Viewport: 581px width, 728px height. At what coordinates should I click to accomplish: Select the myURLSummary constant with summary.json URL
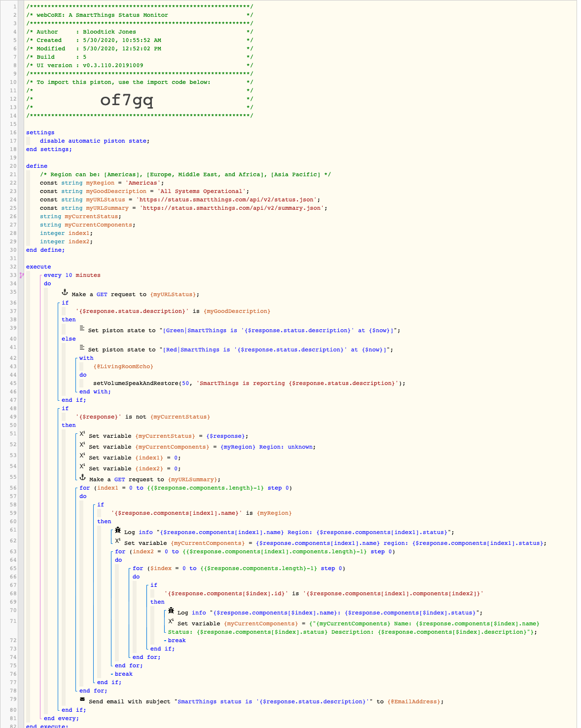(183, 208)
